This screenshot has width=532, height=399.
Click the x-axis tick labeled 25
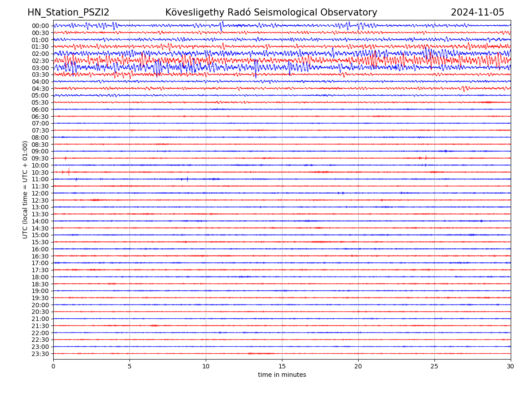(x=434, y=367)
